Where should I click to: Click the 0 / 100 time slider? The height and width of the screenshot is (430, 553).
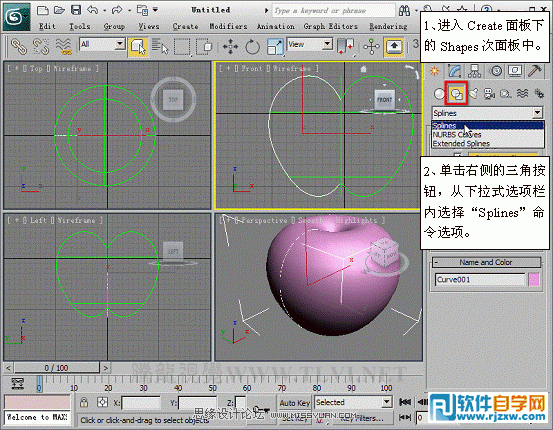[56, 368]
